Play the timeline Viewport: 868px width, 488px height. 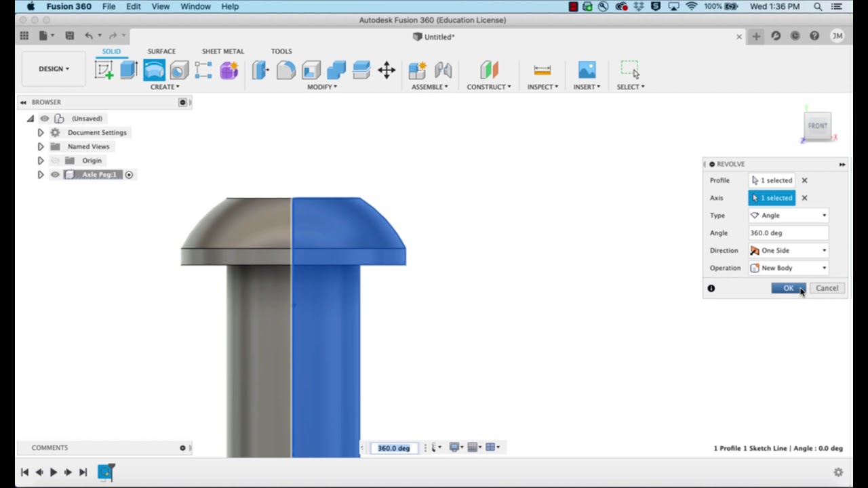click(54, 472)
